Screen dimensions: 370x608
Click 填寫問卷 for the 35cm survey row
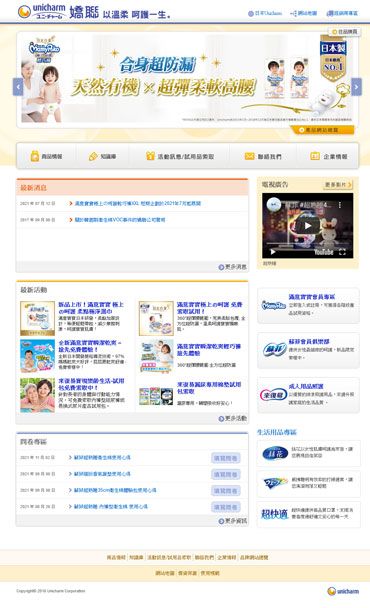point(226,491)
